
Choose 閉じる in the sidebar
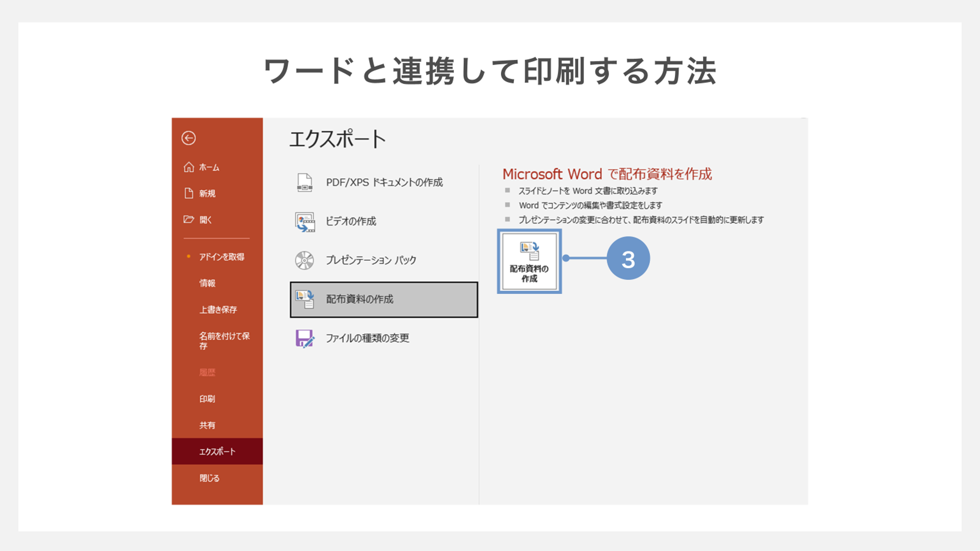(x=217, y=478)
